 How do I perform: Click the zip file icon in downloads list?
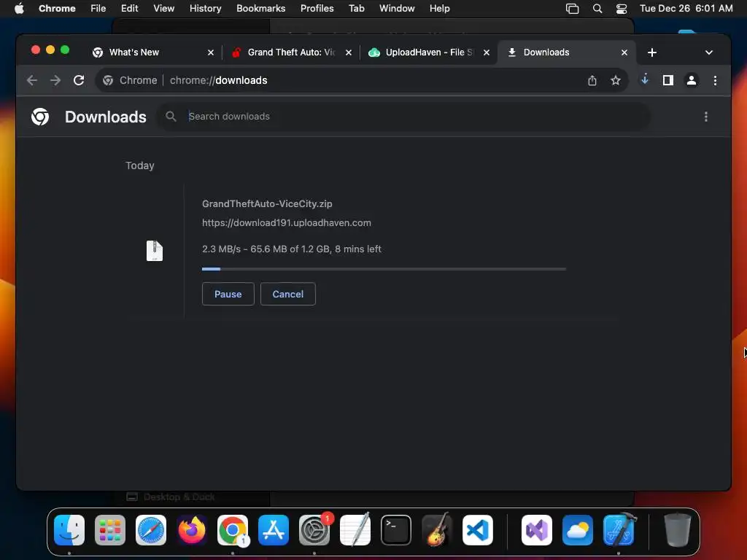(155, 251)
